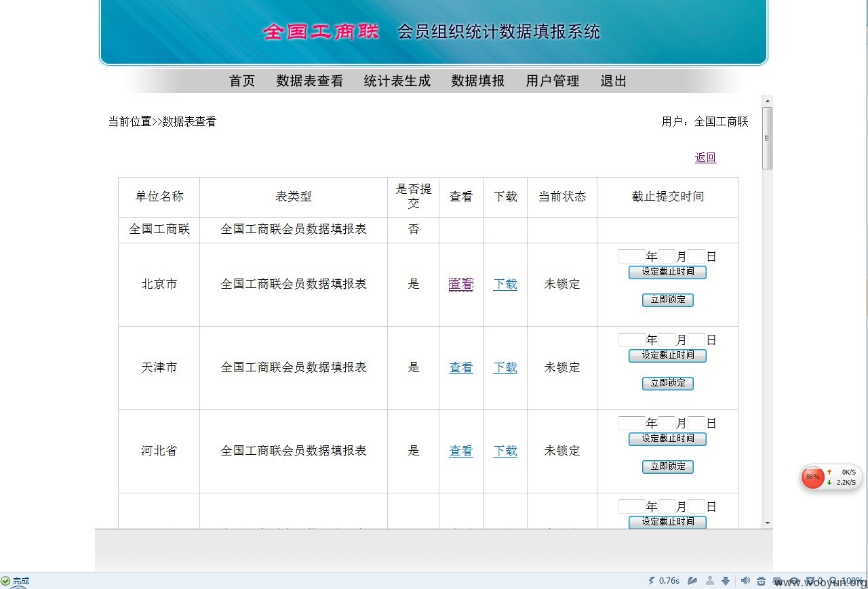The height and width of the screenshot is (589, 868).
Task: Download the 河北省 report
Action: click(x=505, y=451)
